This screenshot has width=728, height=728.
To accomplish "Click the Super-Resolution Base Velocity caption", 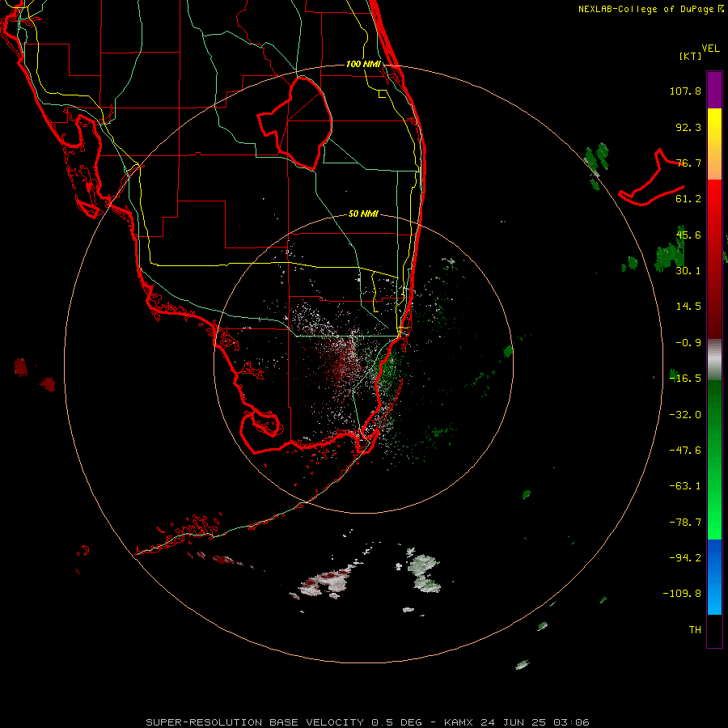I will point(367,722).
